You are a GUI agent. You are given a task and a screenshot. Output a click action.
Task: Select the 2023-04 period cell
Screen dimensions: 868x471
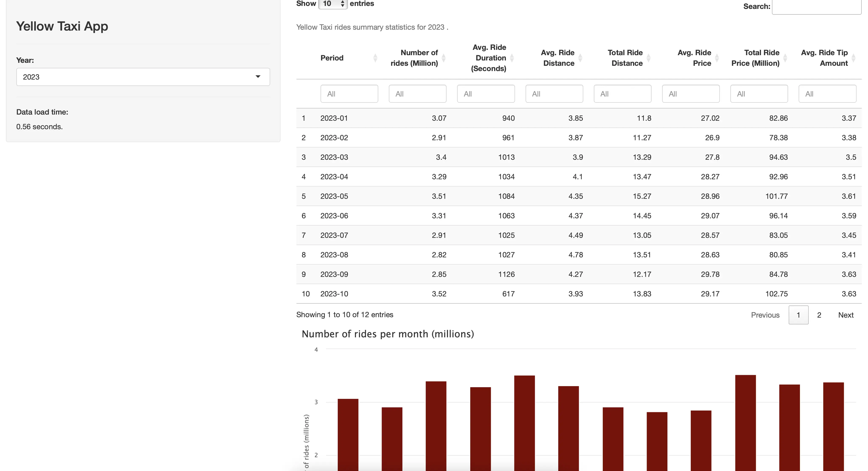334,177
